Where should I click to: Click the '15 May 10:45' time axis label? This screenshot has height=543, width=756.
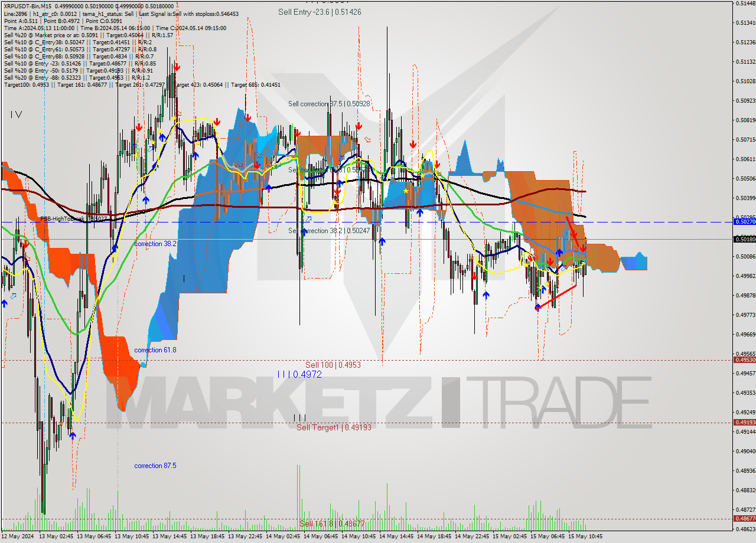(x=585, y=537)
